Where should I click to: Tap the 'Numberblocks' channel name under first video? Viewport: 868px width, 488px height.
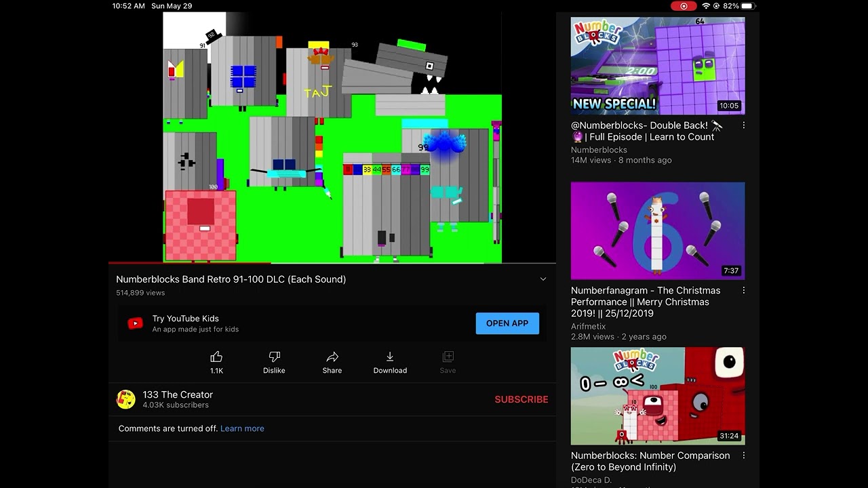[599, 150]
